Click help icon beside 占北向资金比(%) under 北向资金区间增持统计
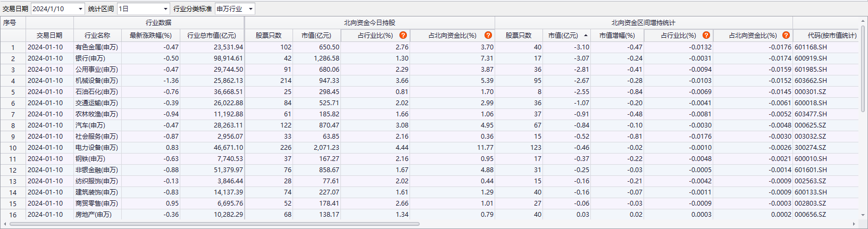The image size is (868, 229). pyautogui.click(x=786, y=35)
